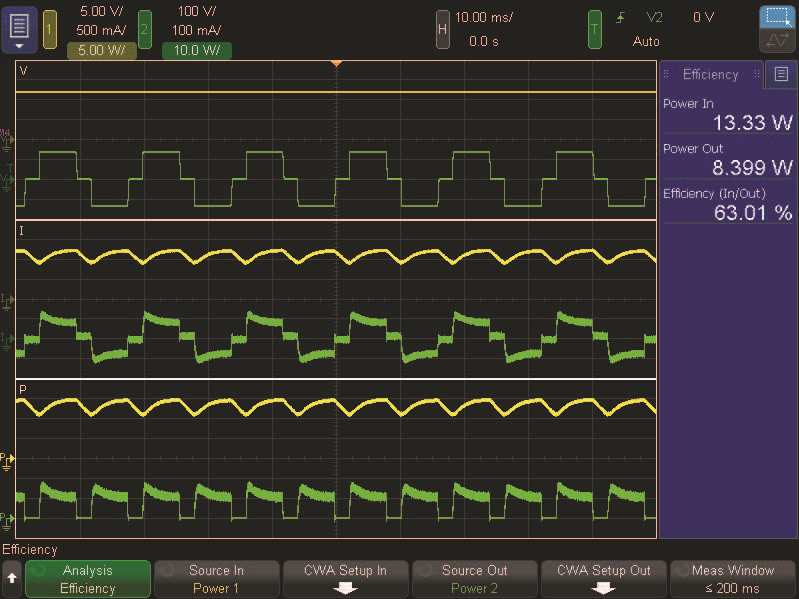This screenshot has width=799, height=599.
Task: Click the channel 1 yellow badge
Action: 50,30
